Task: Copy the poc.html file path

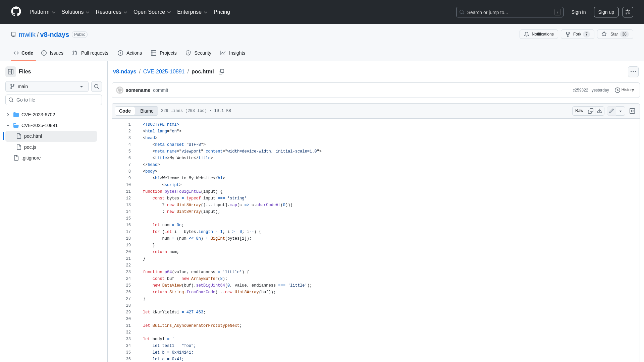Action: click(x=221, y=72)
